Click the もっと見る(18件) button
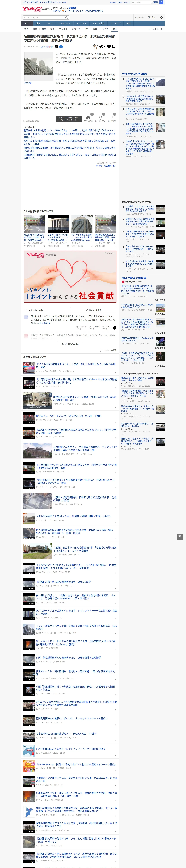 (x=70, y=344)
